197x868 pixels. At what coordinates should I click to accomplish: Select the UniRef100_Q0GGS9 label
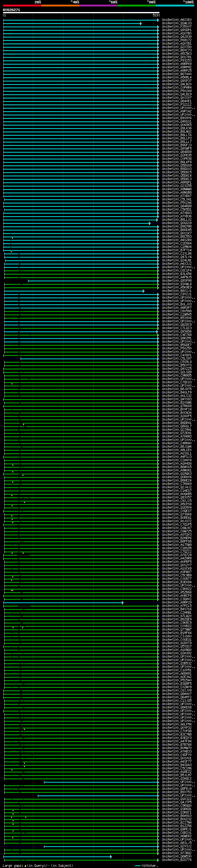click(x=177, y=223)
